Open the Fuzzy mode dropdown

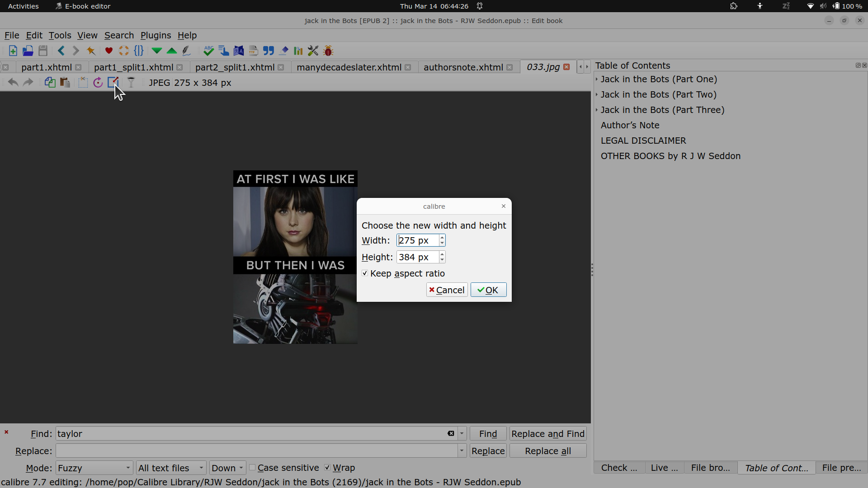tap(94, 468)
